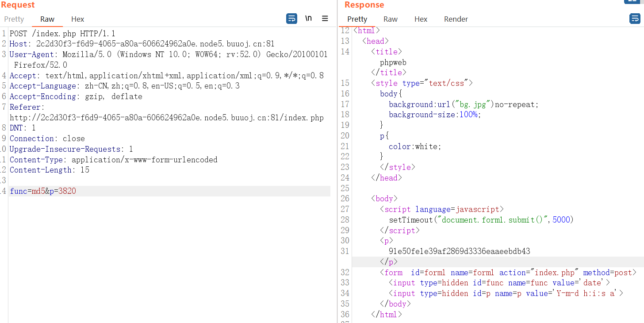Viewport: 644px width, 323px height.
Task: Click the 'p{' CSS selector line
Action: (384, 136)
